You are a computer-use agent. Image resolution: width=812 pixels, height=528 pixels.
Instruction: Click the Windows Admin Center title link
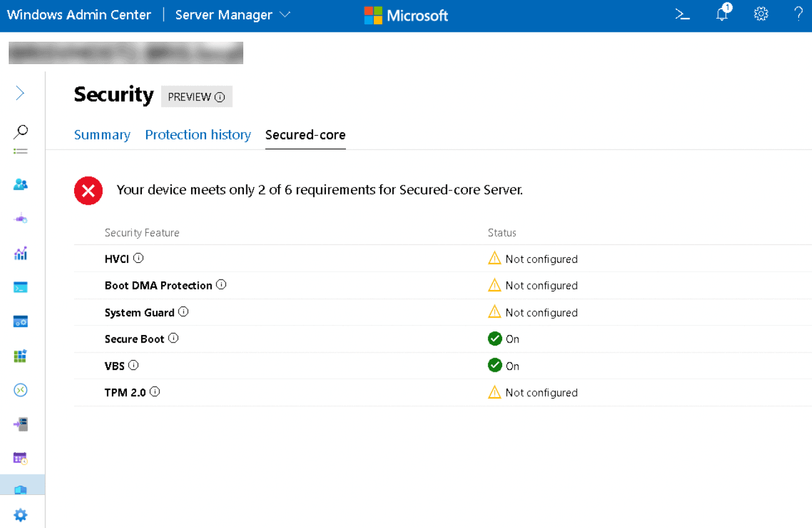pos(79,15)
